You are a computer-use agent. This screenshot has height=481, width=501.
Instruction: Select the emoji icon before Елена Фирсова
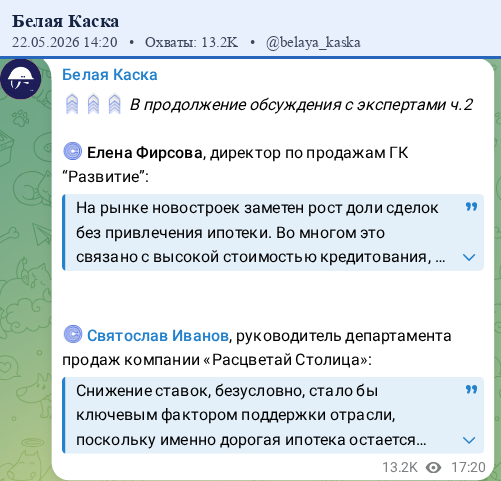pos(73,152)
